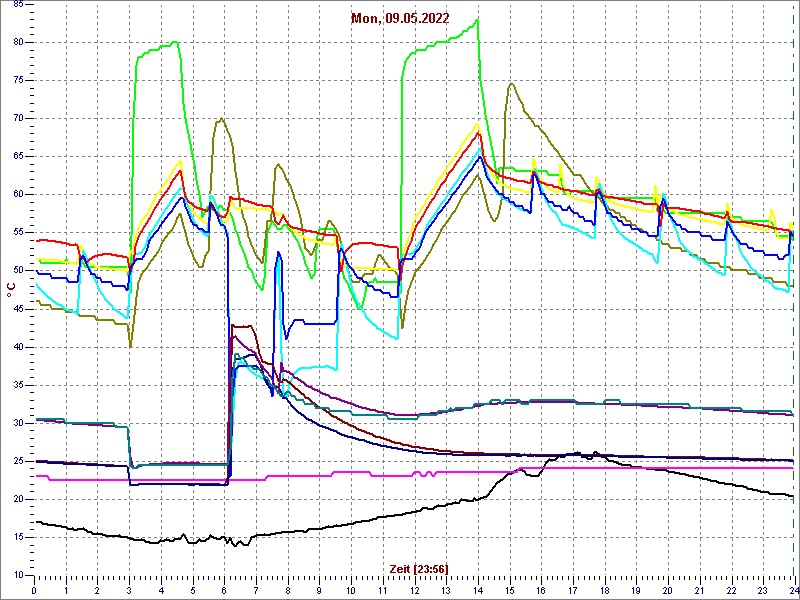Click hour 17 on the time axis
The height and width of the screenshot is (600, 800).
[x=572, y=590]
